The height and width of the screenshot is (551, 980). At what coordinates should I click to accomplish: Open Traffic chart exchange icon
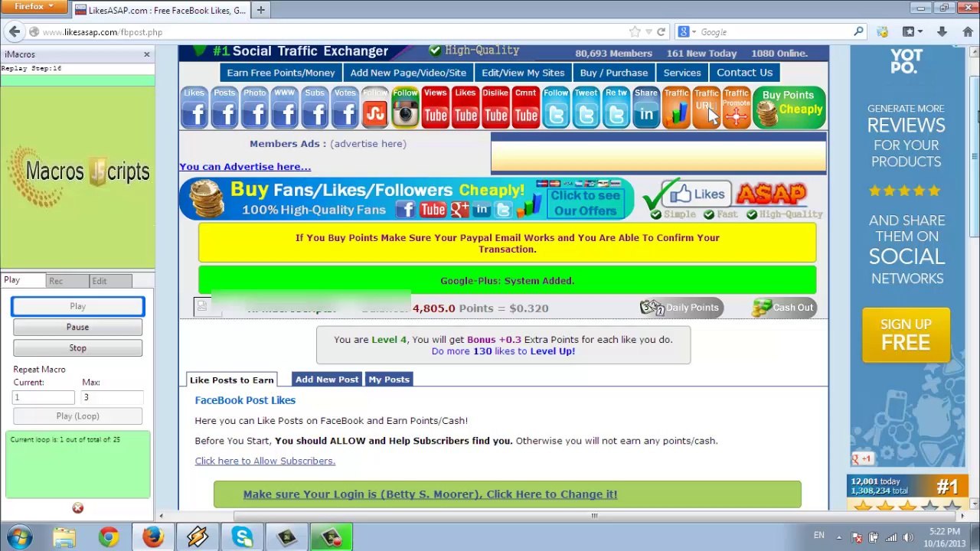(676, 107)
